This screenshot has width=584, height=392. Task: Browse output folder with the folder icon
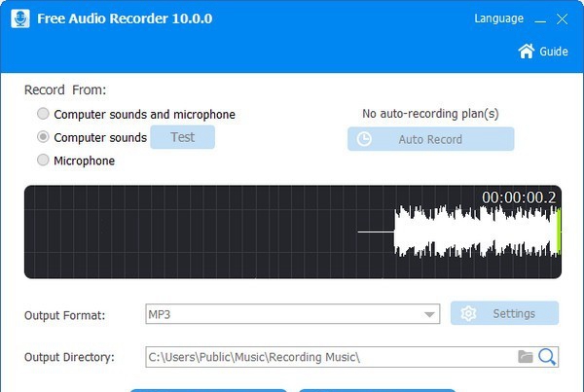526,357
